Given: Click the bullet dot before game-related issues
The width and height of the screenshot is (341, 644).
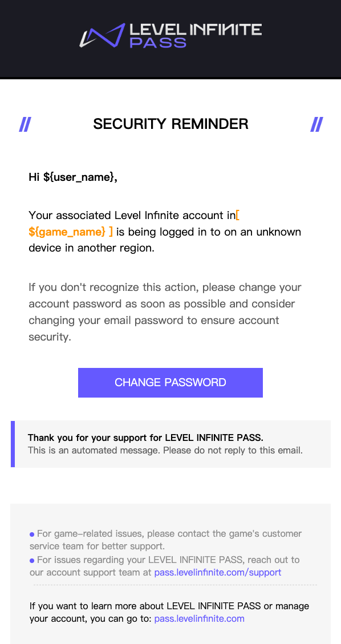Looking at the screenshot, I should [32, 534].
